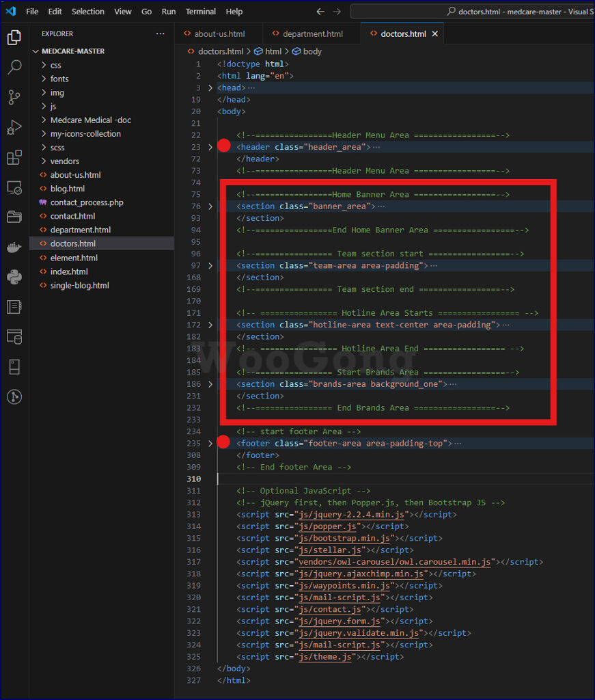Open the View menu

pos(123,12)
